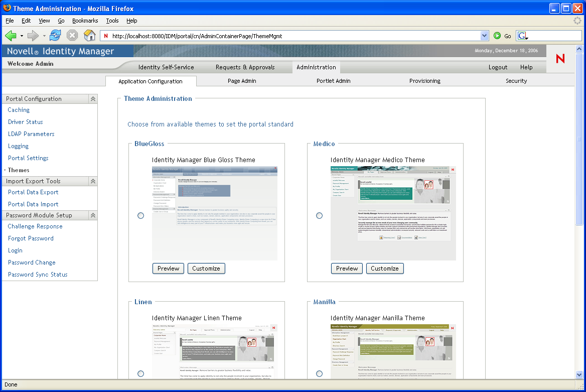Customize the Medico theme

coord(384,269)
